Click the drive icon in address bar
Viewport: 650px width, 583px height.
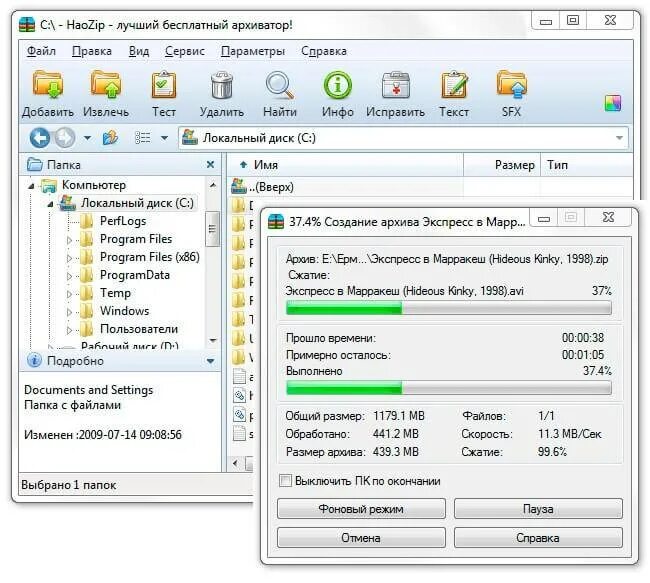tap(190, 137)
